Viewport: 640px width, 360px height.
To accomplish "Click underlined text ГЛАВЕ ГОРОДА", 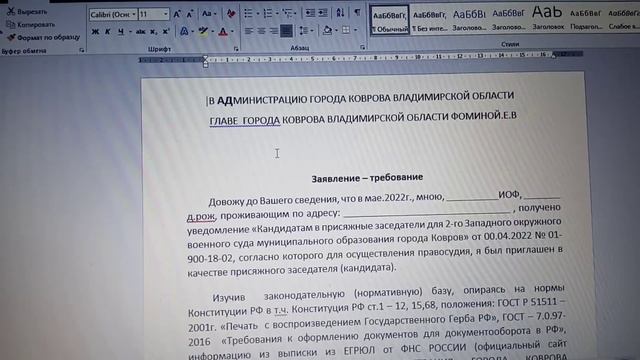I will click(244, 120).
